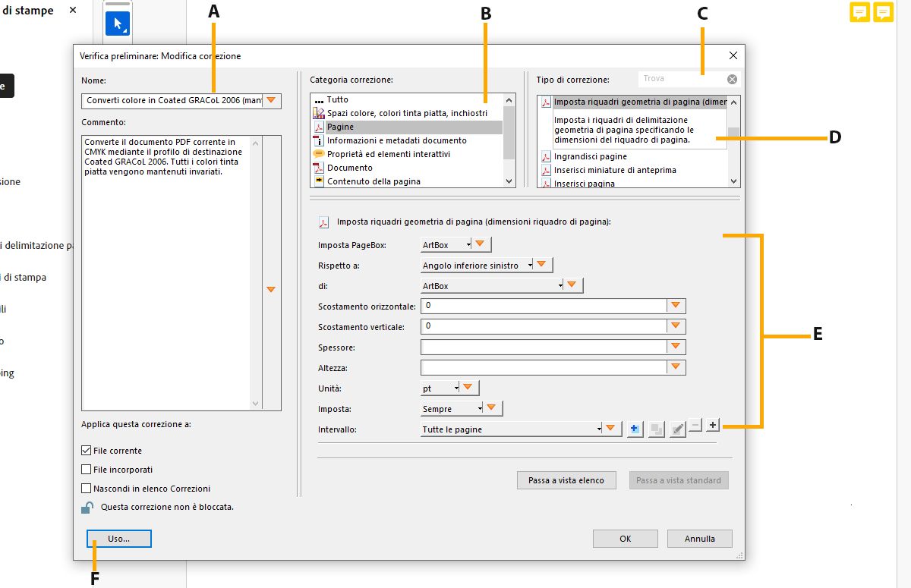
Task: Click the Uso... button
Action: click(x=119, y=539)
